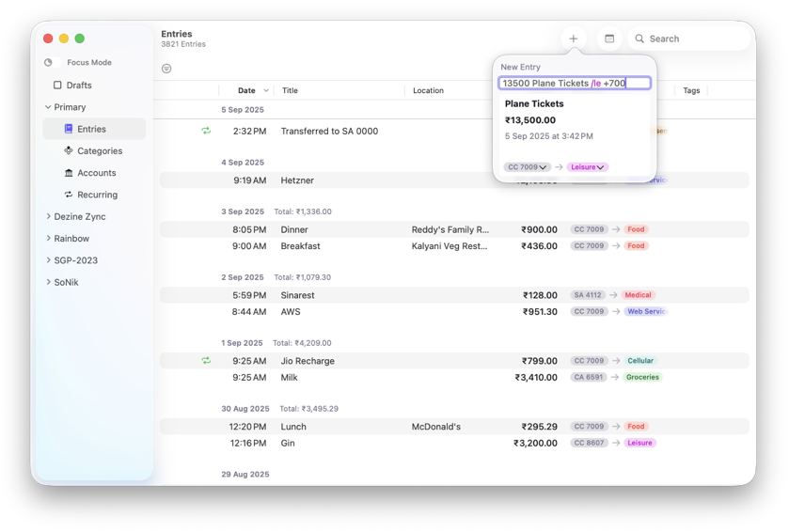Click the plus icon to add entry

pyautogui.click(x=573, y=39)
